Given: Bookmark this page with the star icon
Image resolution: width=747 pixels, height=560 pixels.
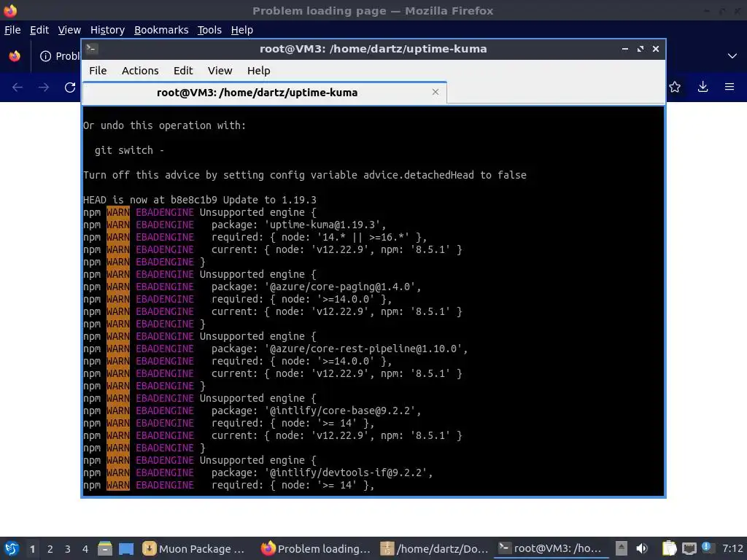Looking at the screenshot, I should pyautogui.click(x=675, y=87).
